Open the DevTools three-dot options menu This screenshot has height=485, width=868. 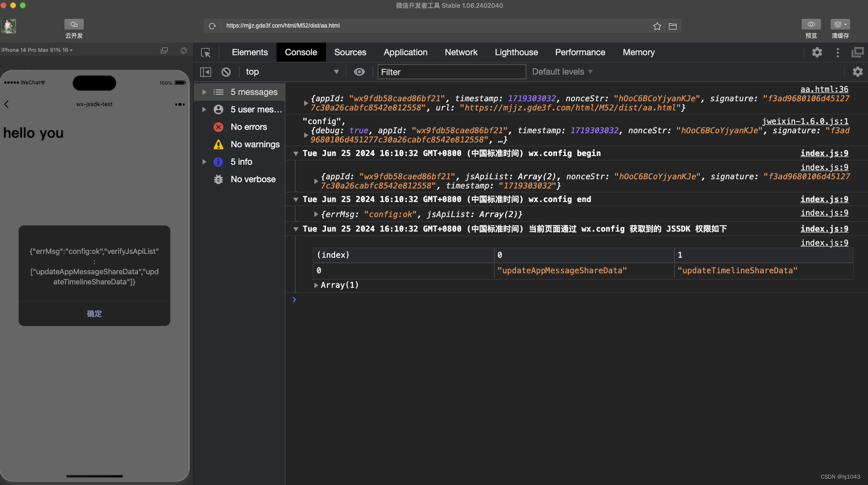(x=837, y=52)
